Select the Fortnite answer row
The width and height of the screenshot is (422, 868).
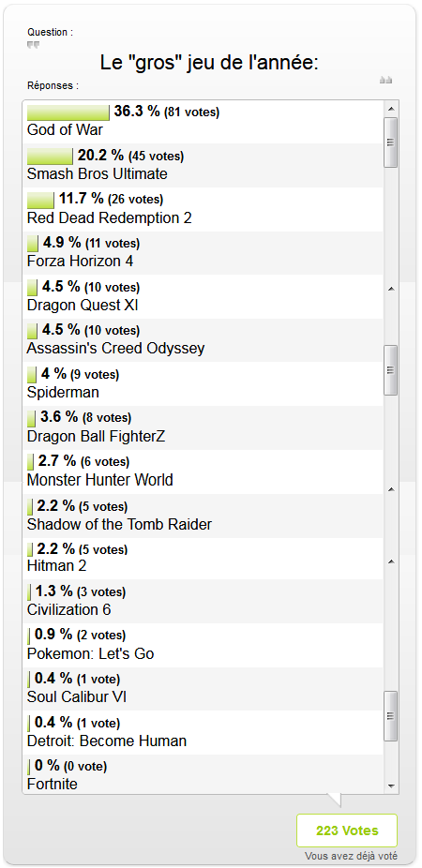click(x=203, y=774)
